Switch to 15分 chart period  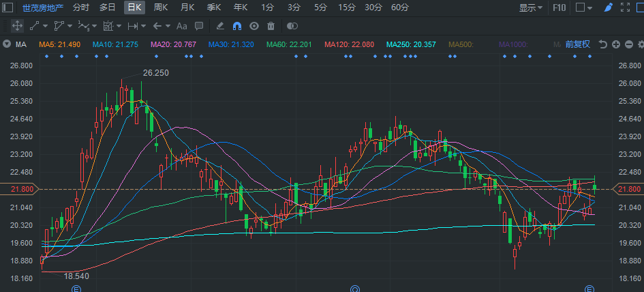[x=347, y=8]
